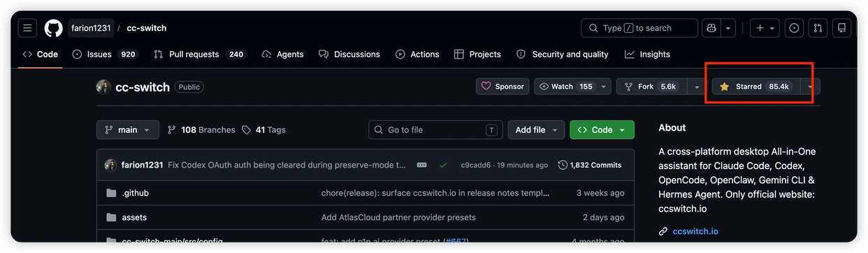Open the Projects tab
Viewport: 868px width, 253px height.
(477, 54)
